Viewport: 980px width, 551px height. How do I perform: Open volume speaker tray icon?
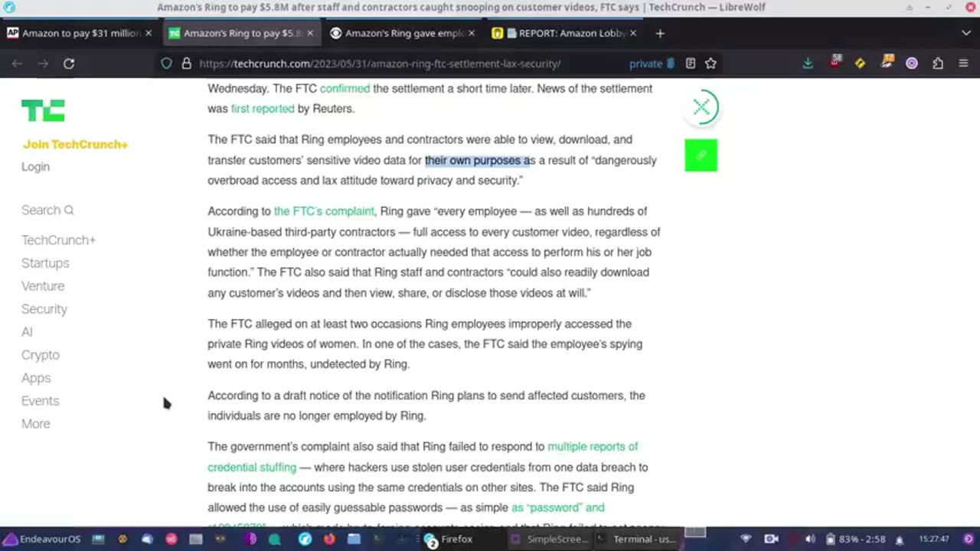(x=810, y=539)
